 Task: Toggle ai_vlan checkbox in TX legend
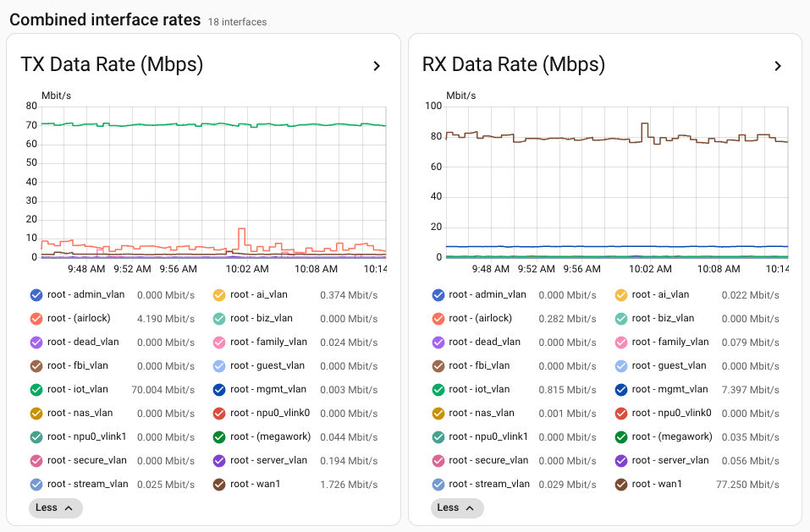point(219,295)
